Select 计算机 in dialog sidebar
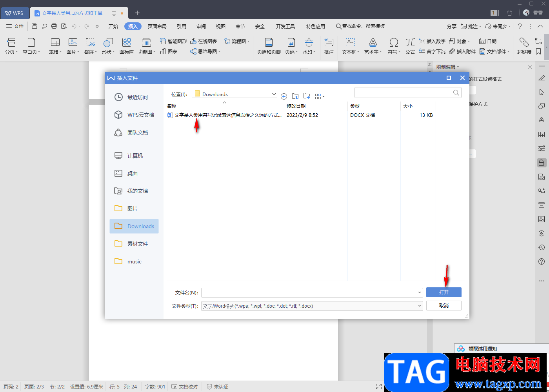549x392 pixels. point(134,156)
